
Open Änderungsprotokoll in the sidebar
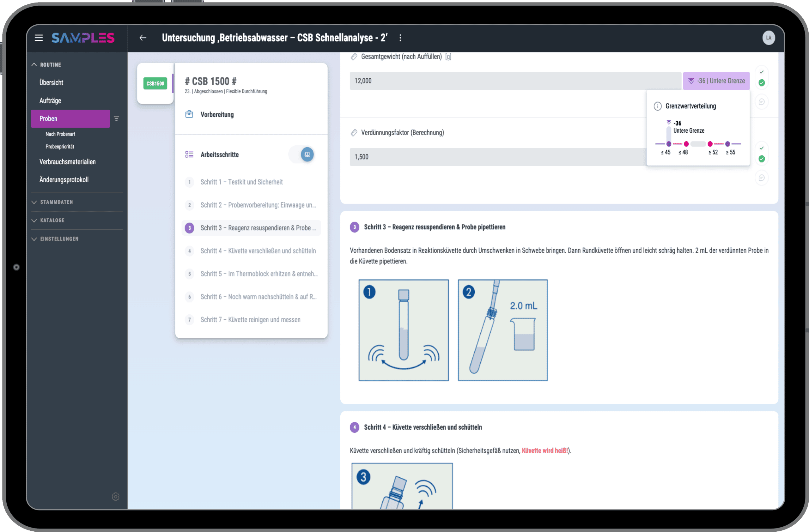64,180
